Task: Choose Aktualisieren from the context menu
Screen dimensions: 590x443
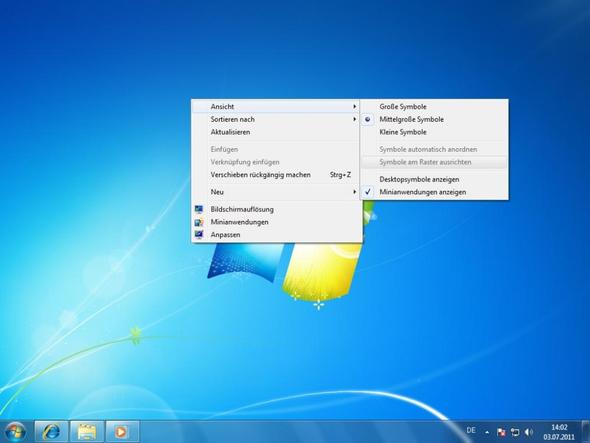Action: click(x=276, y=132)
